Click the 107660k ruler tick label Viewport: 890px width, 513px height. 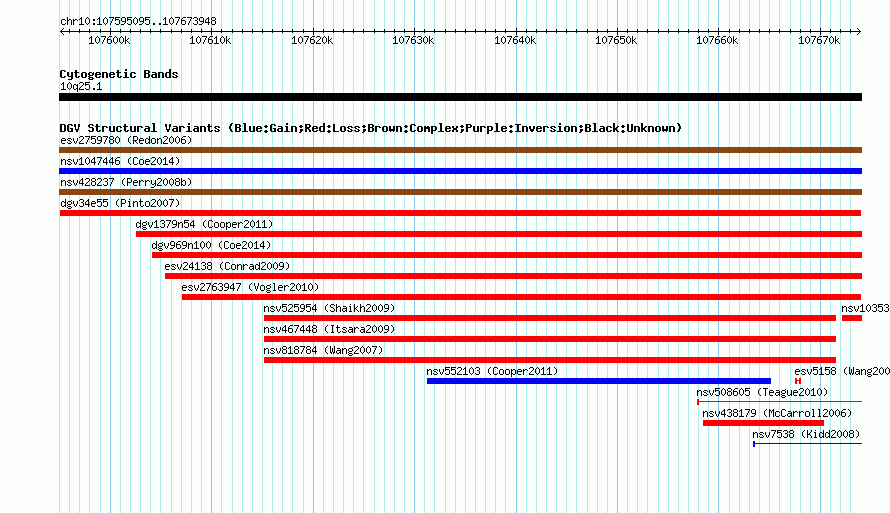tap(717, 40)
